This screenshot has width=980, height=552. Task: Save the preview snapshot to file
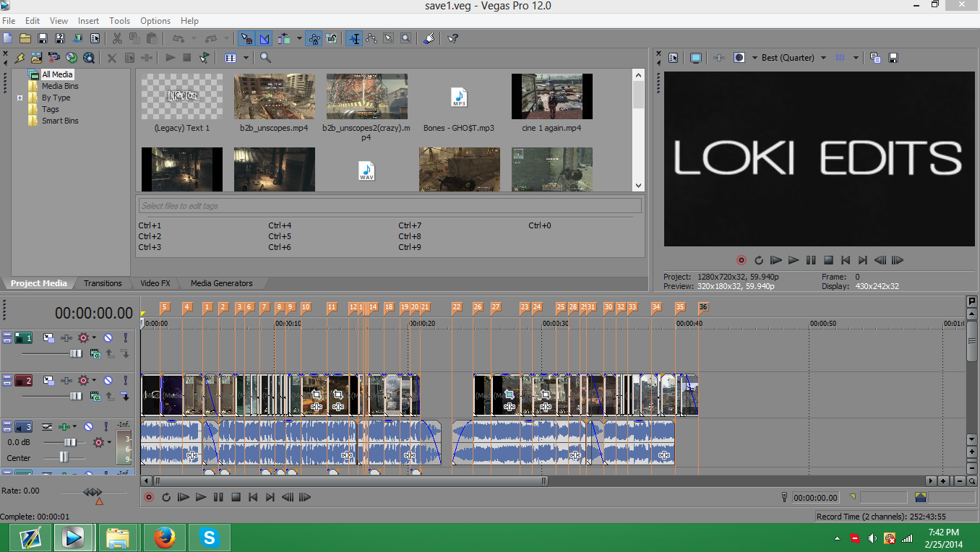(893, 58)
